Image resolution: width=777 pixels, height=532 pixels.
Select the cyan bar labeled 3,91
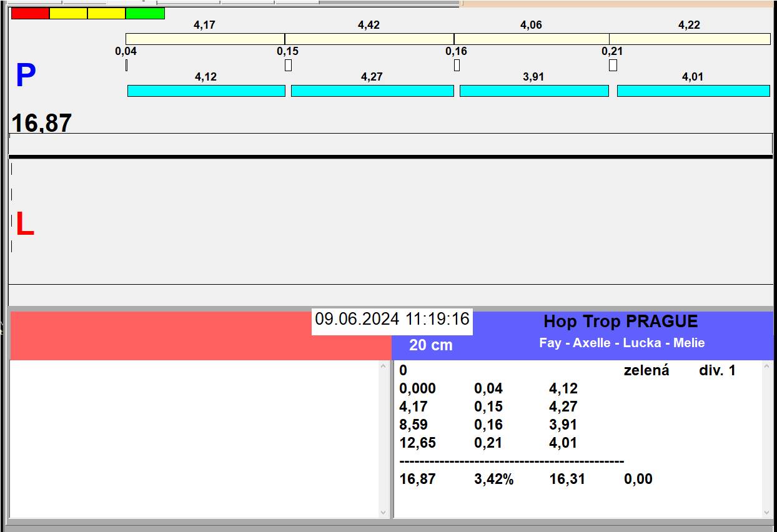[x=534, y=91]
